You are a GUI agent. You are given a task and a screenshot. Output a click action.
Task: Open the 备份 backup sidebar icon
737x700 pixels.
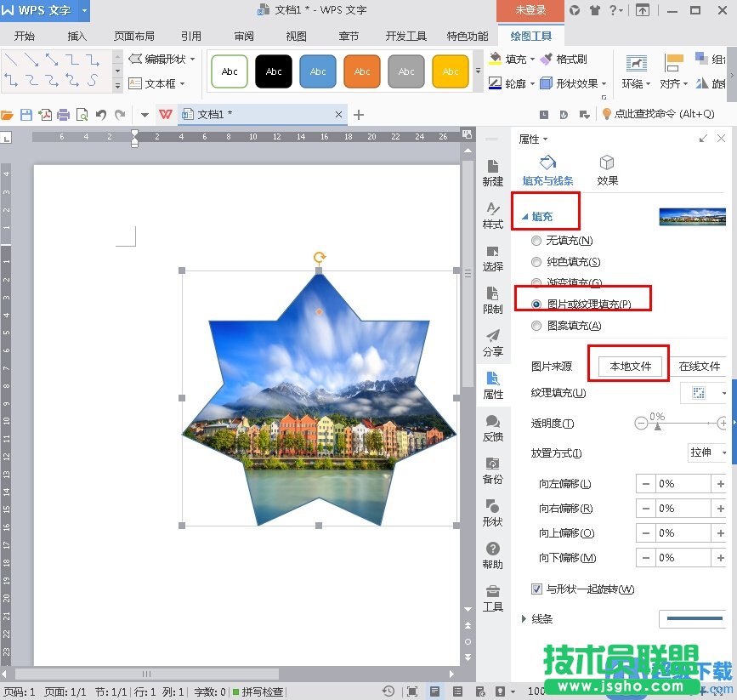[x=492, y=470]
